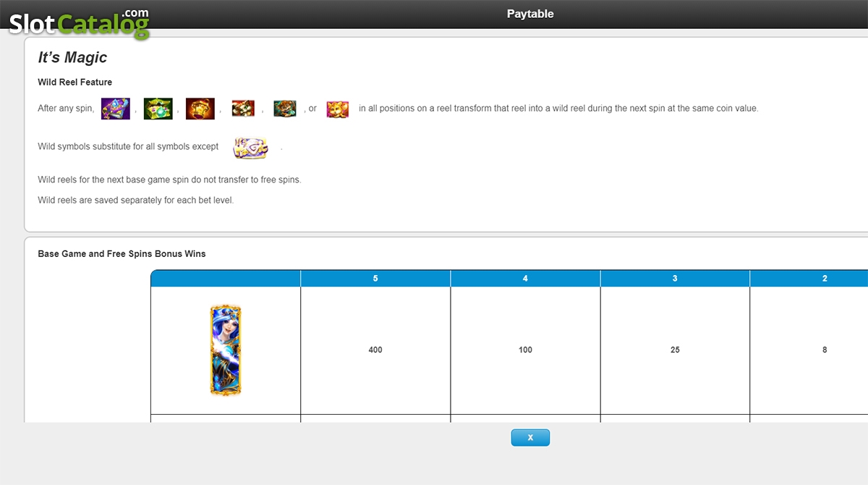The height and width of the screenshot is (485, 868).
Task: Close the paytable with the blue X button
Action: 530,437
